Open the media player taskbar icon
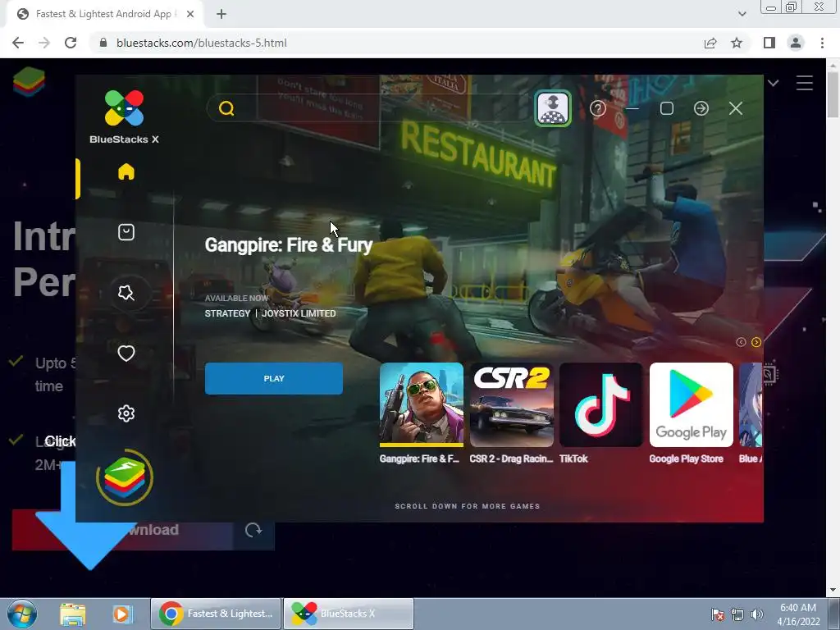 (122, 614)
